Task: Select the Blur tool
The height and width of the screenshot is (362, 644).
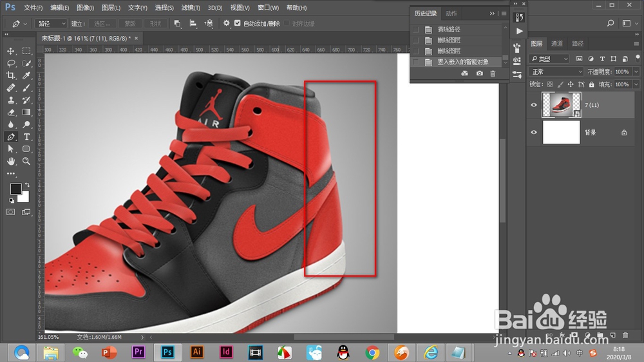Action: click(11, 124)
